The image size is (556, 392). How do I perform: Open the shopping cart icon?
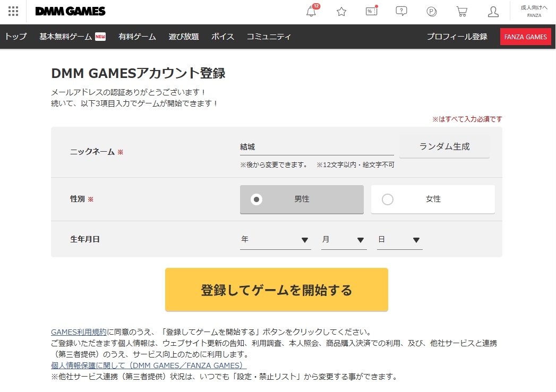click(x=461, y=12)
